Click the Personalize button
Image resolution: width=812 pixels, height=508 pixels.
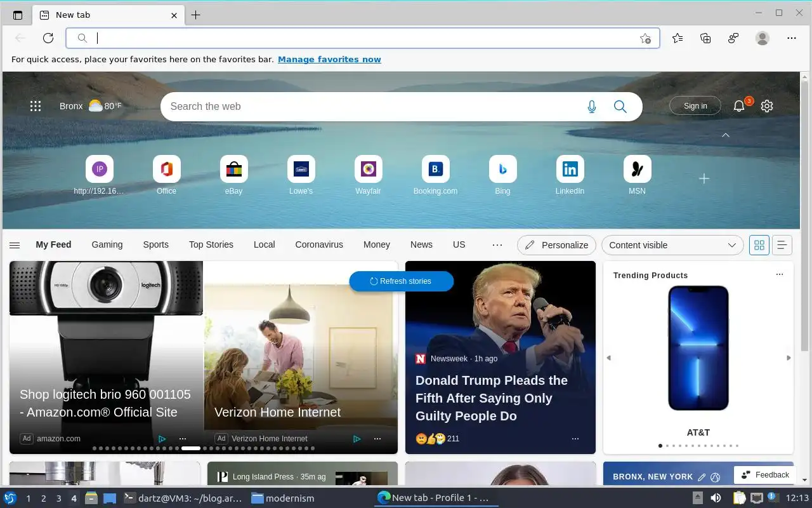point(556,245)
